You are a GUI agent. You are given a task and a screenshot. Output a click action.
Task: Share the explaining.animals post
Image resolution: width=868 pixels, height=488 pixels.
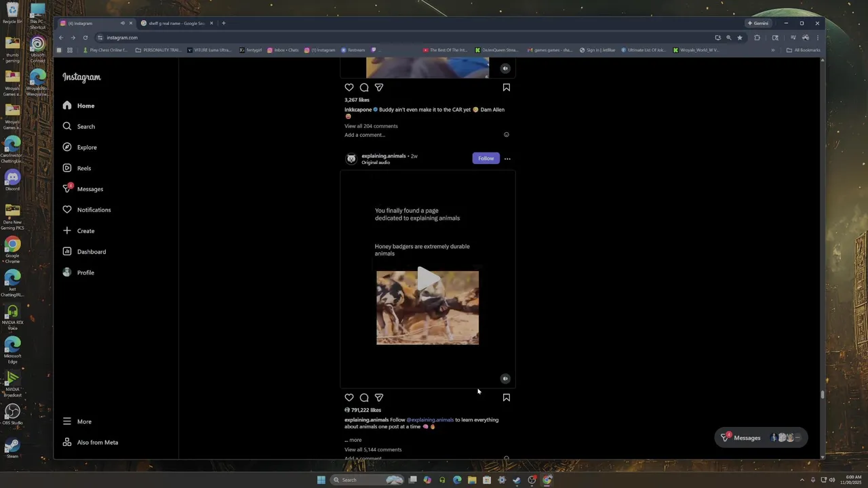379,398
